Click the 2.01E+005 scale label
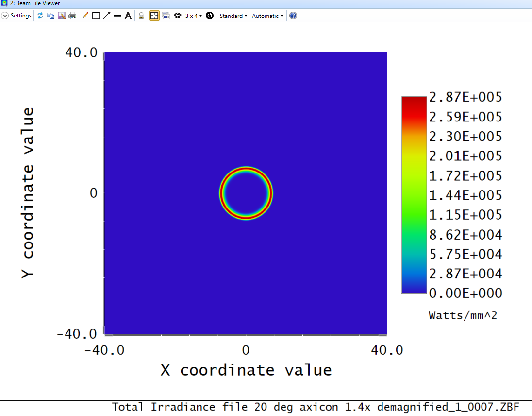Screen dimensions: 532x416 click(x=465, y=156)
